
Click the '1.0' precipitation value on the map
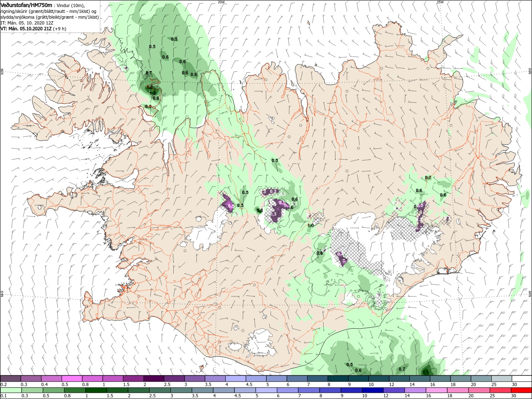pos(310,226)
